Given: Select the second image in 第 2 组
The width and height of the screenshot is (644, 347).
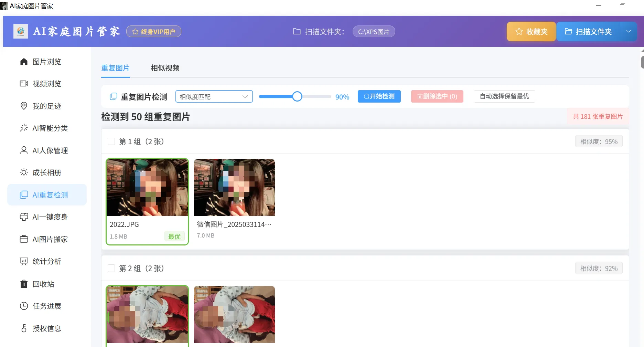Looking at the screenshot, I should pos(234,314).
